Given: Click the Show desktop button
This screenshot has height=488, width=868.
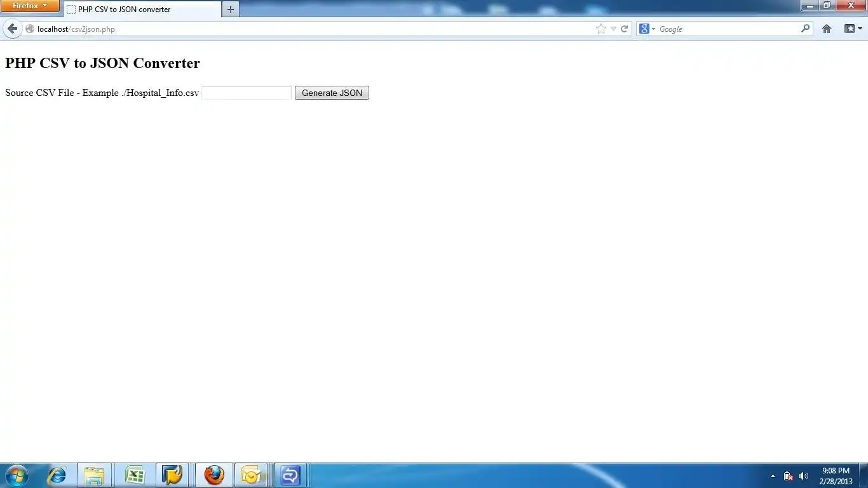Looking at the screenshot, I should pyautogui.click(x=864, y=475).
